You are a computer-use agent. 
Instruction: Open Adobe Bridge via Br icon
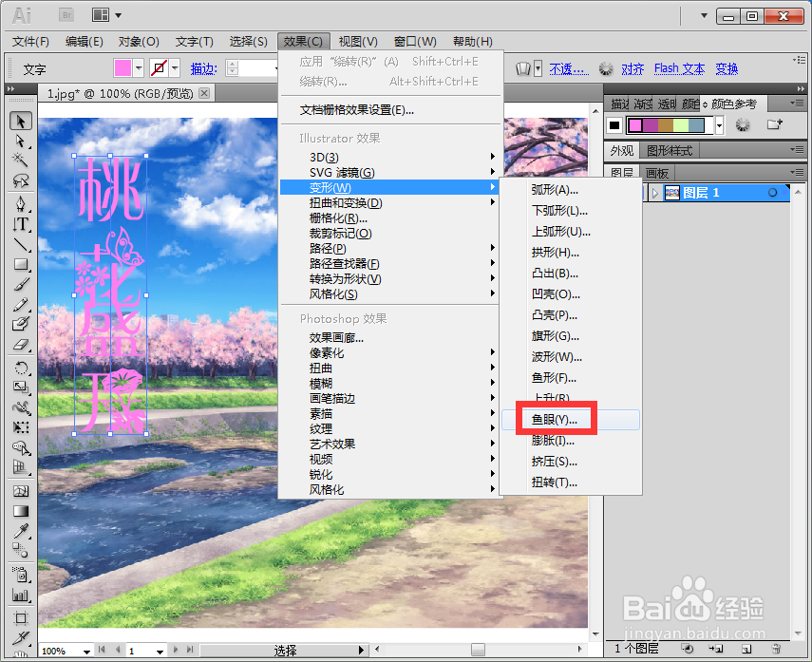coord(66,15)
